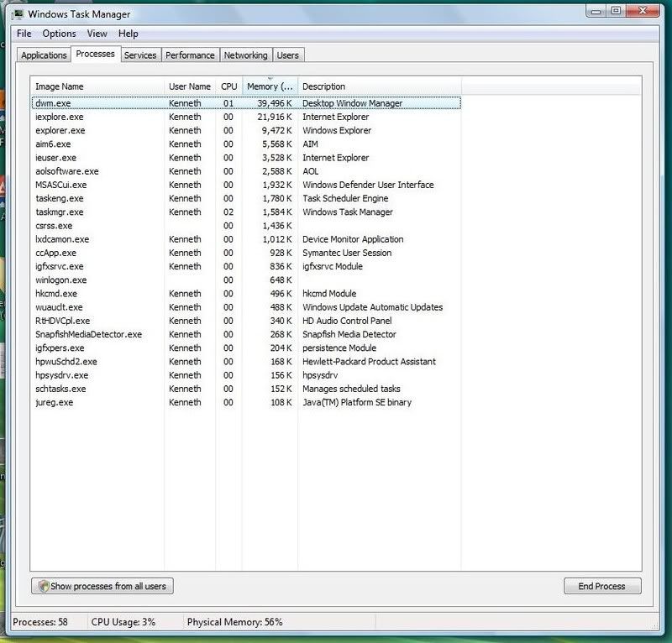
Task: Select the SnapfishMediaDetector.exe process
Action: pos(246,335)
